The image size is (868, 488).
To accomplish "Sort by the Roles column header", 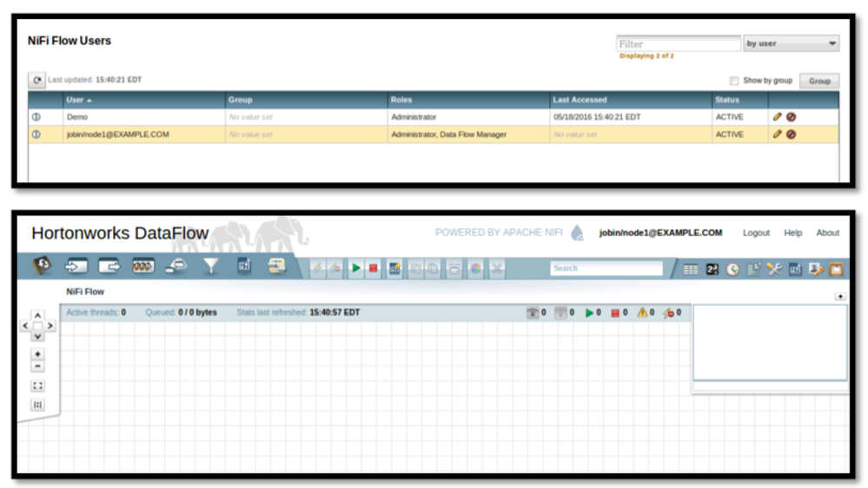I will point(468,100).
